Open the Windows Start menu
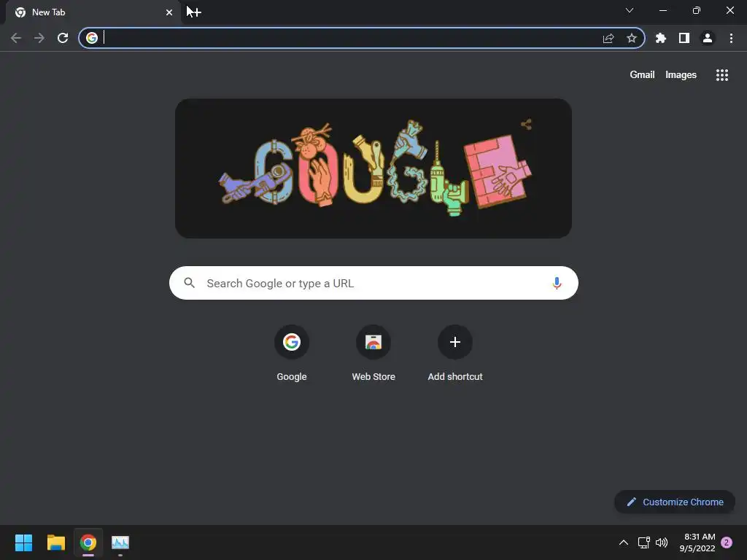747x560 pixels. pos(23,542)
